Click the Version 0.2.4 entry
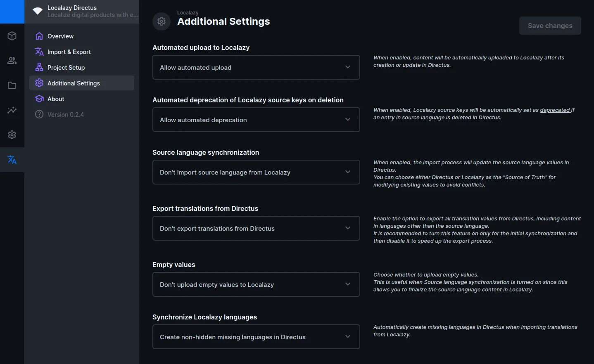Screen dimensions: 594x364 click(x=82, y=114)
